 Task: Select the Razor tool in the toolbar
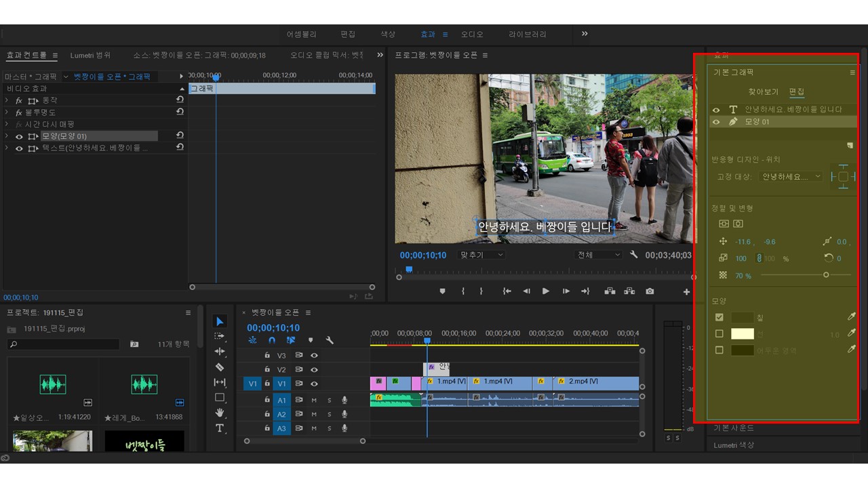[220, 367]
